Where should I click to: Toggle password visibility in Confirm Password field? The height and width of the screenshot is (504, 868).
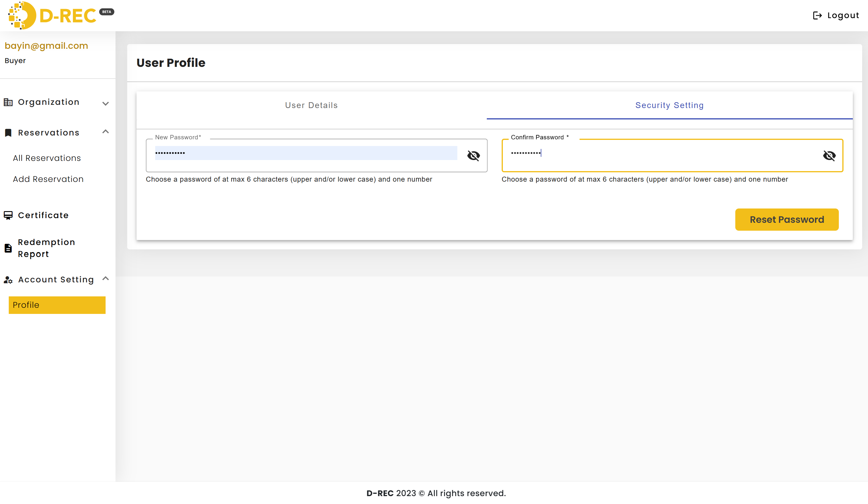click(828, 155)
